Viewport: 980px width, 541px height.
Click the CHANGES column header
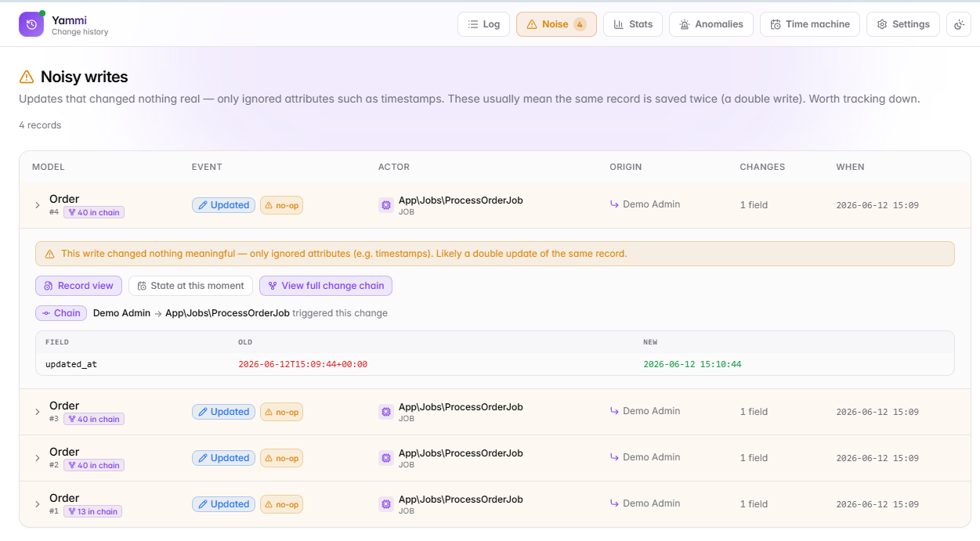(762, 167)
